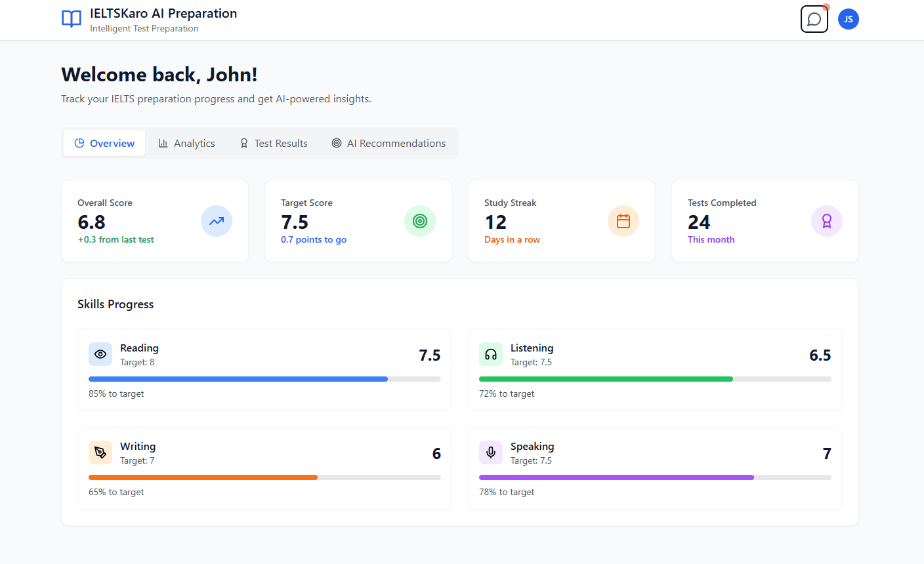
Task: Click the IELTSKaro book logo icon
Action: click(72, 19)
